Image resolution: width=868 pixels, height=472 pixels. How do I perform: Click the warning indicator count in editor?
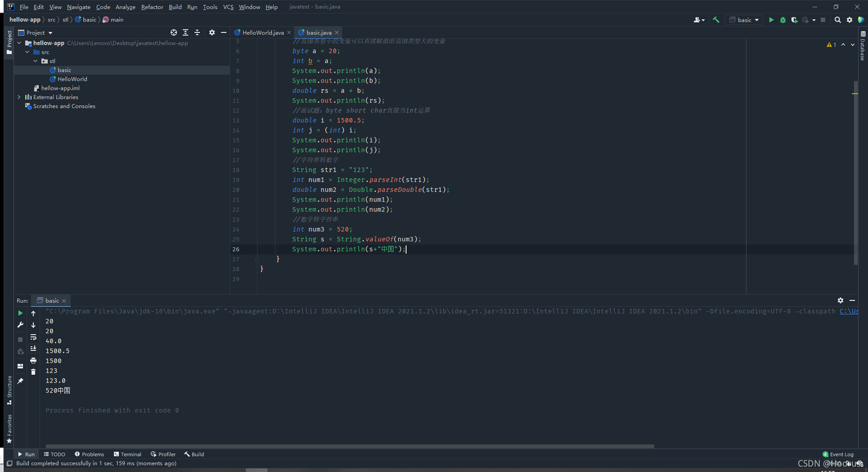(x=831, y=45)
